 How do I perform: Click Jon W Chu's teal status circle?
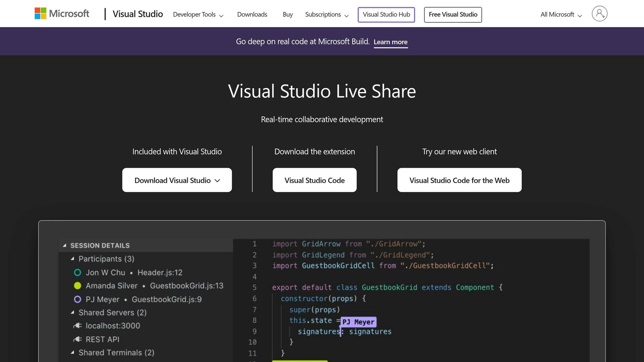(x=77, y=272)
